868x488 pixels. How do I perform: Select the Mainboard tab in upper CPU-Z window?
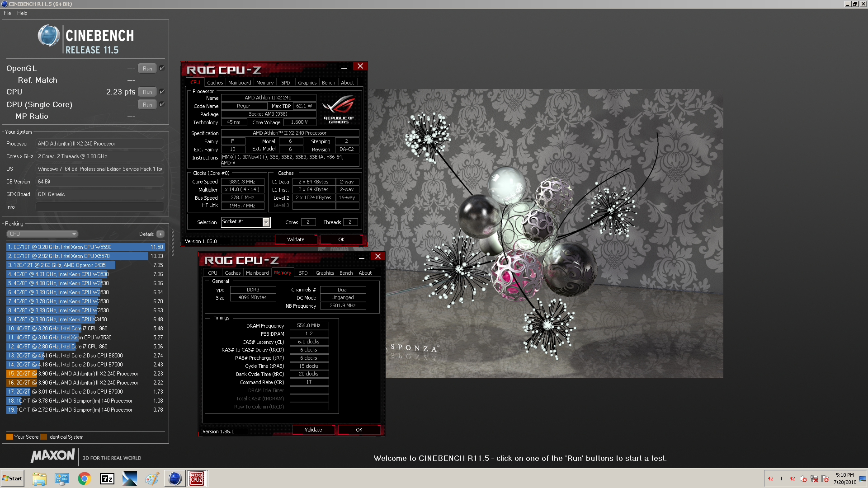click(x=240, y=83)
